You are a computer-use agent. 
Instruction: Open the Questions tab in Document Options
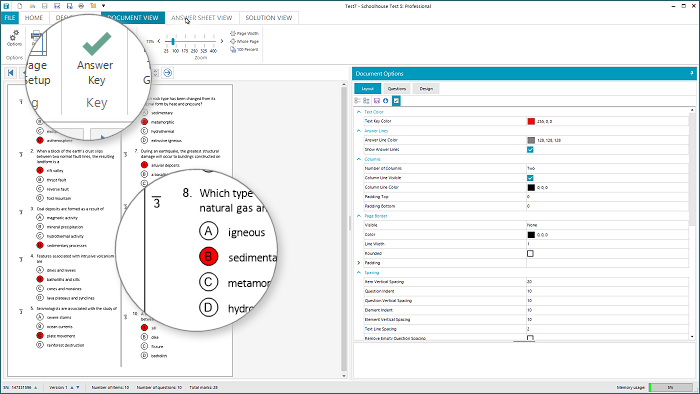396,88
